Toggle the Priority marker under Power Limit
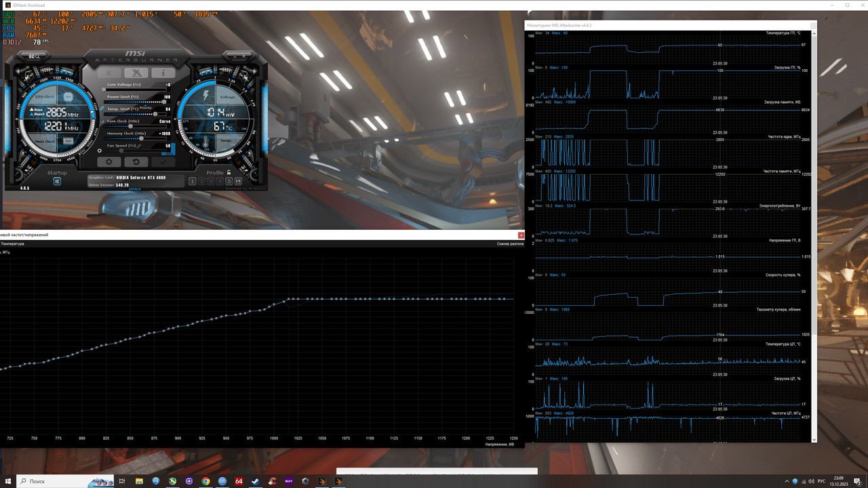Viewport: 868px width, 488px height. (145, 107)
